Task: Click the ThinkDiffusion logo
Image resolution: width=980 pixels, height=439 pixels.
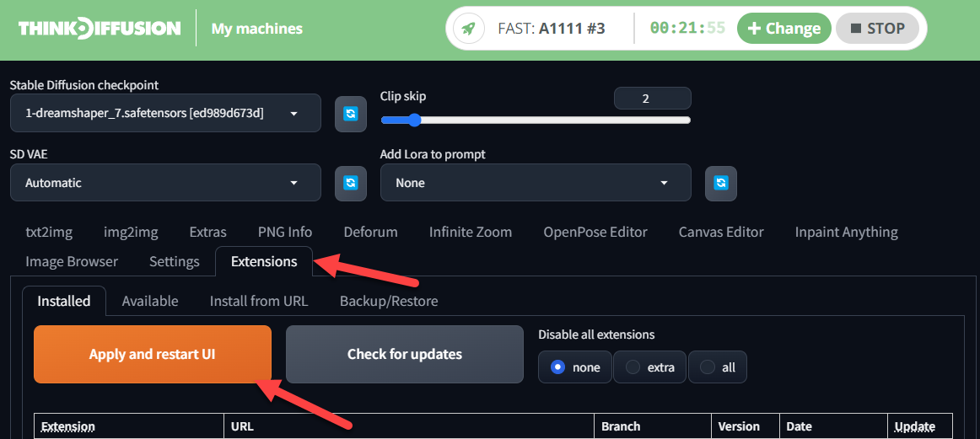Action: (x=100, y=28)
